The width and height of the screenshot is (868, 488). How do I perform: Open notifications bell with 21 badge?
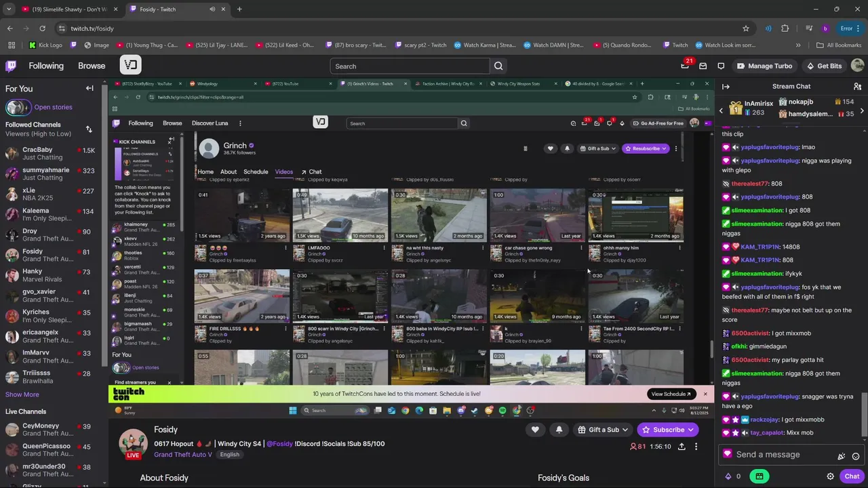[x=685, y=66]
